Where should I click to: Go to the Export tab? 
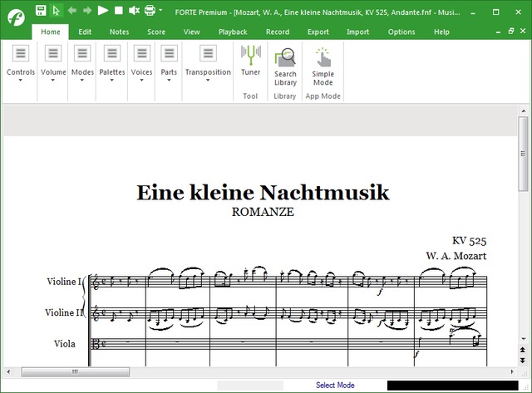[x=318, y=32]
